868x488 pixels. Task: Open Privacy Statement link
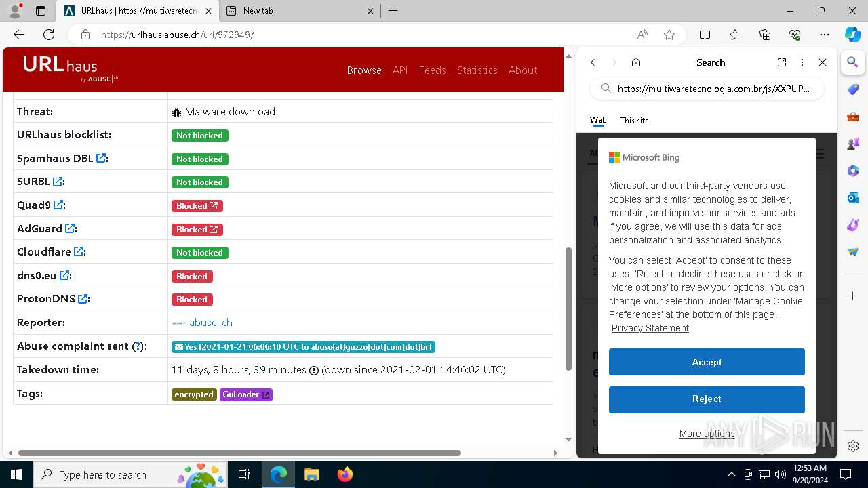(x=650, y=328)
